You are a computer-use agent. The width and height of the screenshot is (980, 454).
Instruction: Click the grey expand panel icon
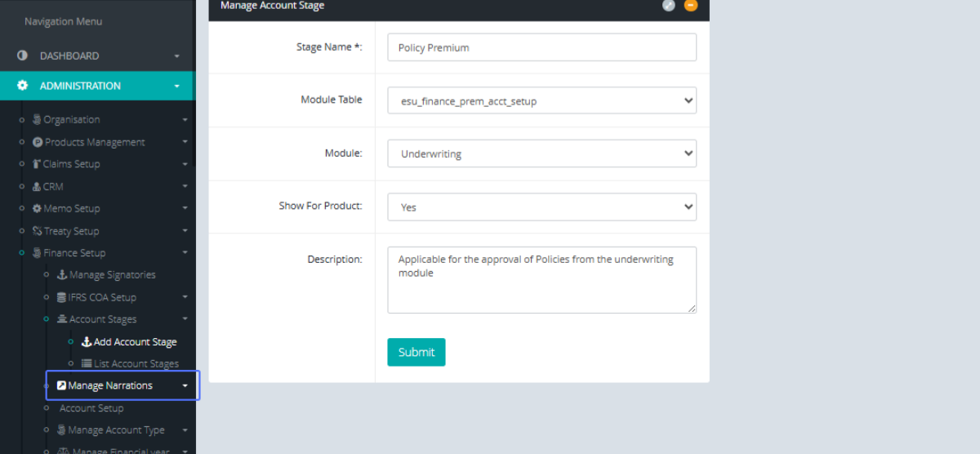[669, 6]
